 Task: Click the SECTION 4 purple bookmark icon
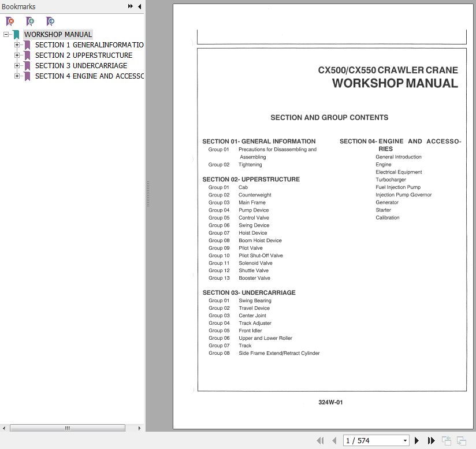click(27, 76)
